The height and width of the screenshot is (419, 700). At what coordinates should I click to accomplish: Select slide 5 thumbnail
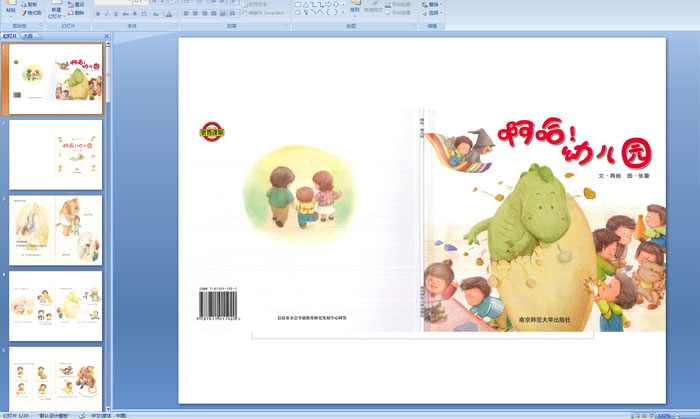click(x=55, y=379)
